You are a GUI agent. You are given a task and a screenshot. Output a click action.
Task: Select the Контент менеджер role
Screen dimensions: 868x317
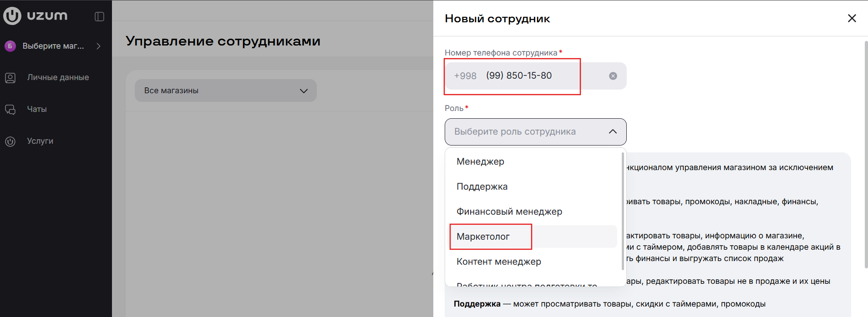click(x=533, y=262)
